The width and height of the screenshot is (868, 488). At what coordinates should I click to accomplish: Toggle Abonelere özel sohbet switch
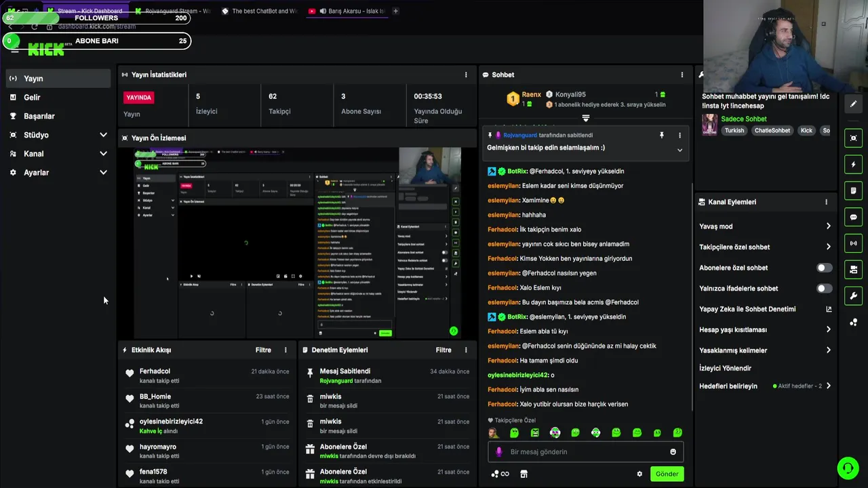824,268
